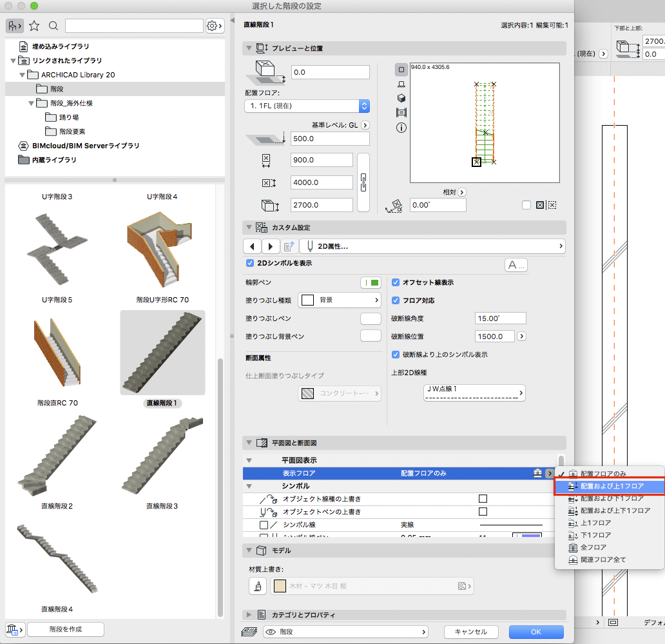
Task: Click the library search magnifier icon
Action: [x=53, y=26]
